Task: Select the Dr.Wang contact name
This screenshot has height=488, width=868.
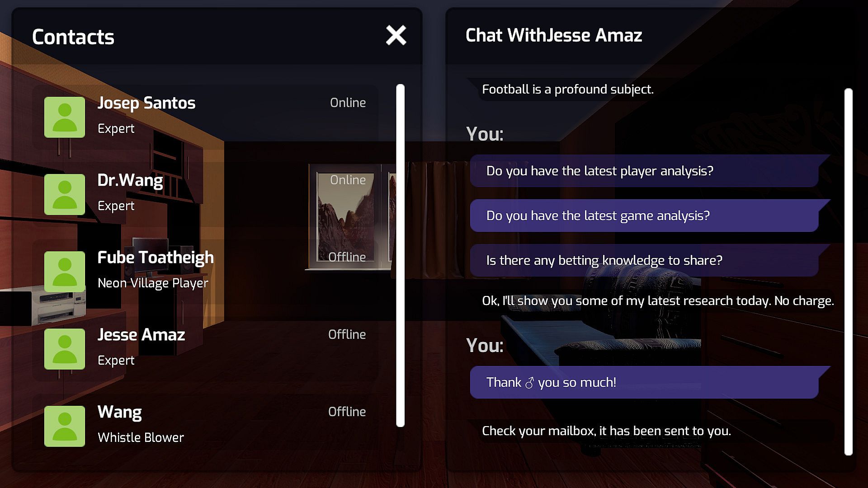Action: (130, 180)
